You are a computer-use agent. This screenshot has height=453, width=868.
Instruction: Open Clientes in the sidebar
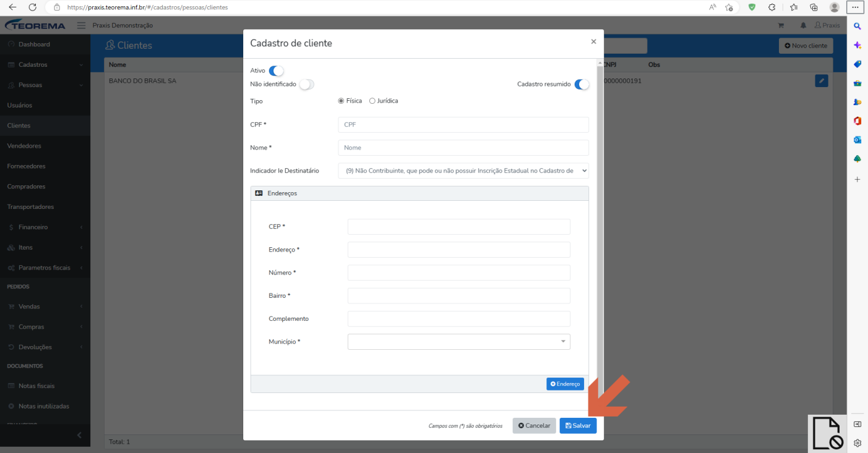(x=45, y=125)
